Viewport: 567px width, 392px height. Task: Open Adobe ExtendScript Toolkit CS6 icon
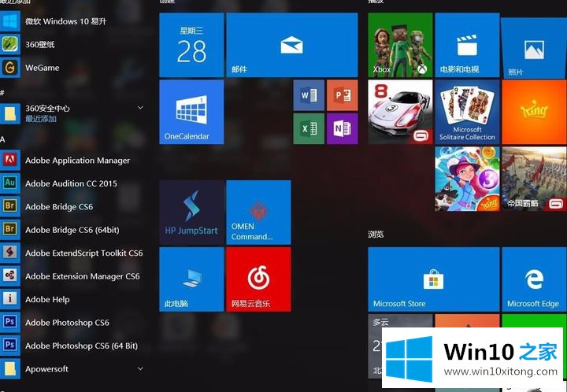click(x=9, y=253)
